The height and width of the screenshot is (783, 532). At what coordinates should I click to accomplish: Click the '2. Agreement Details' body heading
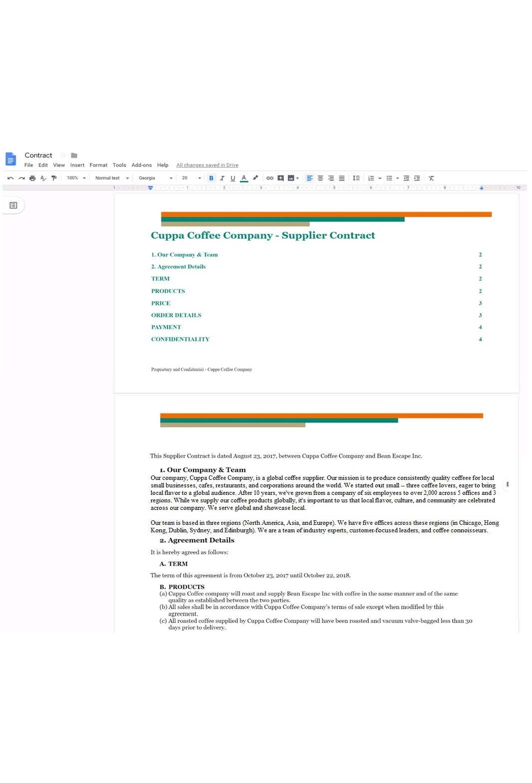(x=197, y=540)
